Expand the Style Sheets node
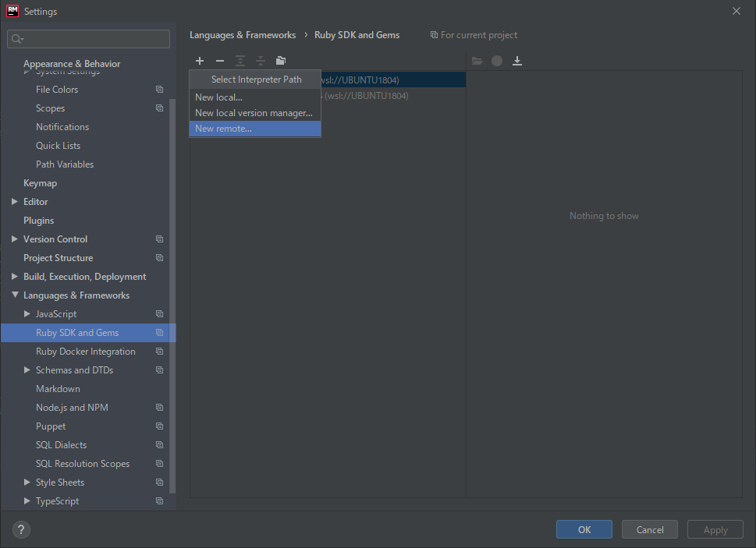 tap(27, 482)
